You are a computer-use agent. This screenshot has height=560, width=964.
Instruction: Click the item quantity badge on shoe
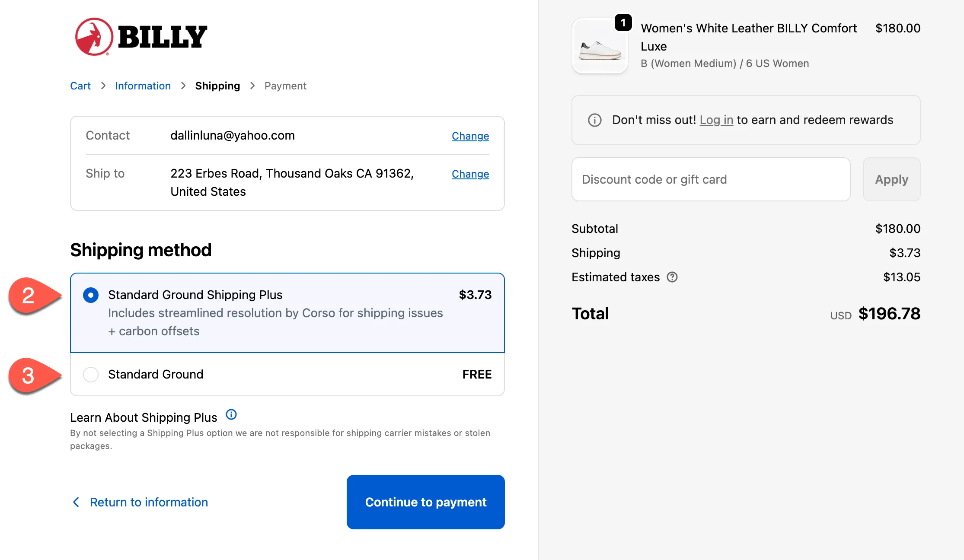point(623,22)
